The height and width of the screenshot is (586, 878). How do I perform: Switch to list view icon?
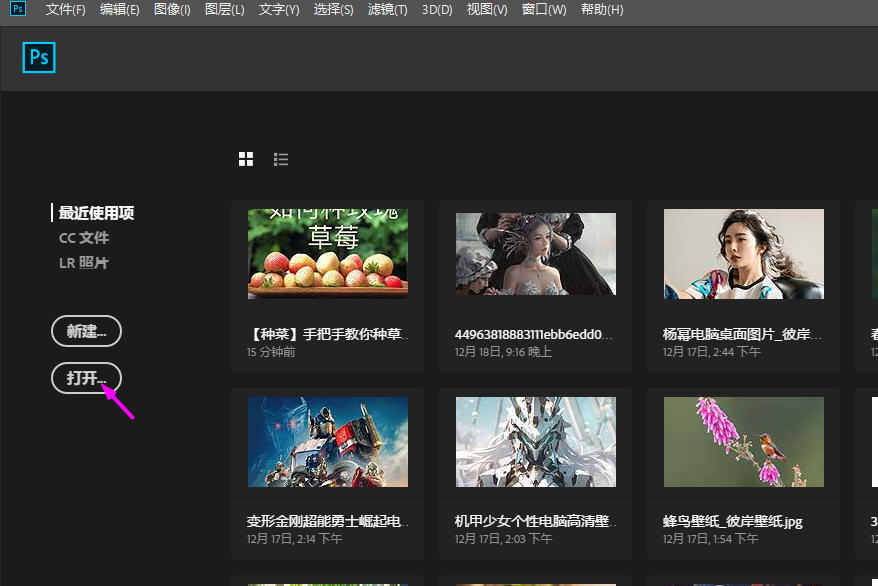[x=281, y=159]
